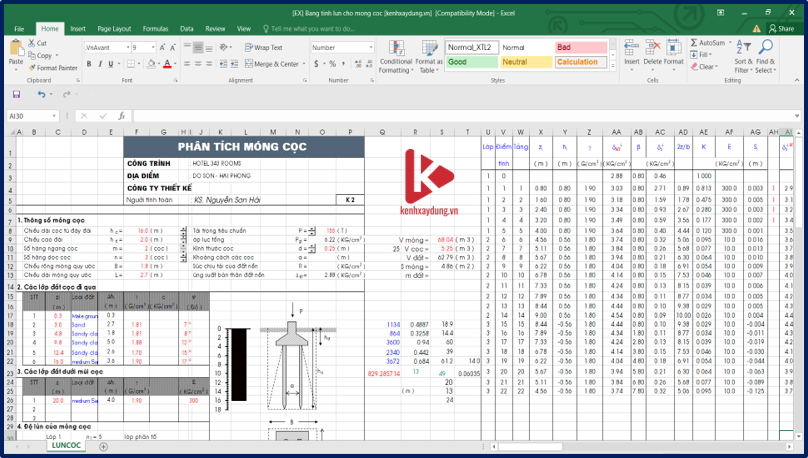Toggle Italic formatting
Screen dimensions: 808x458
[98, 63]
